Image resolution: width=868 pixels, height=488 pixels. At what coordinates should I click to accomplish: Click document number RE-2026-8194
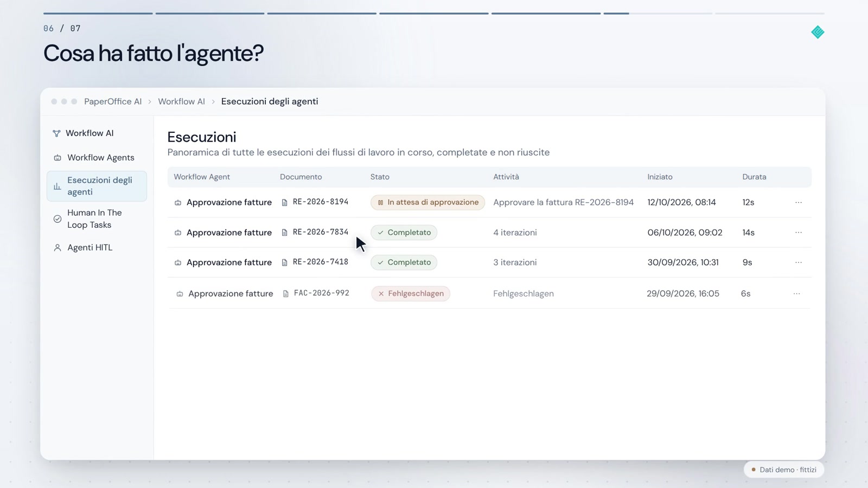[321, 202]
